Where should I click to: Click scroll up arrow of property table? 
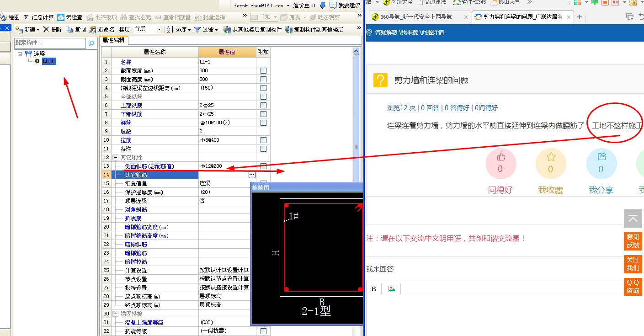(357, 52)
